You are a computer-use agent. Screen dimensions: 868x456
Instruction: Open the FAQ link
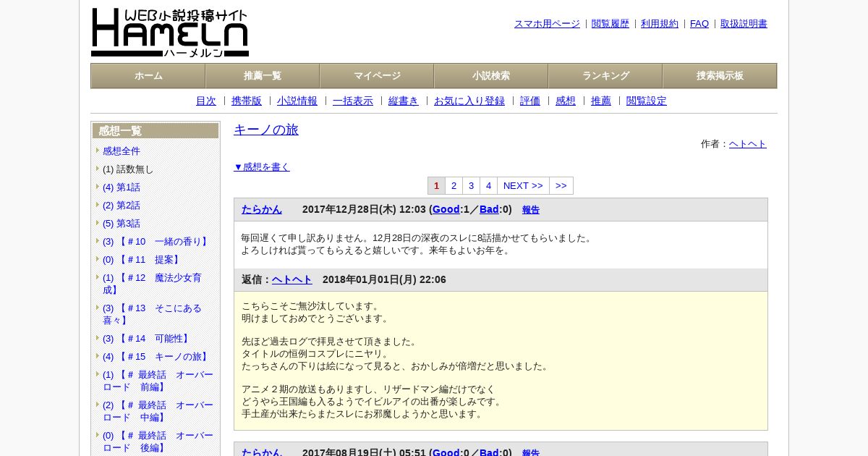[699, 23]
